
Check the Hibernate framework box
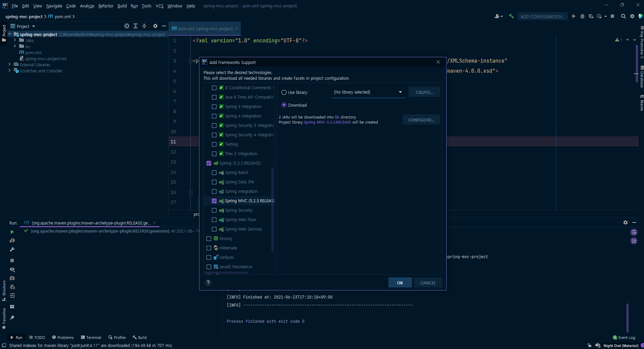[x=209, y=248]
